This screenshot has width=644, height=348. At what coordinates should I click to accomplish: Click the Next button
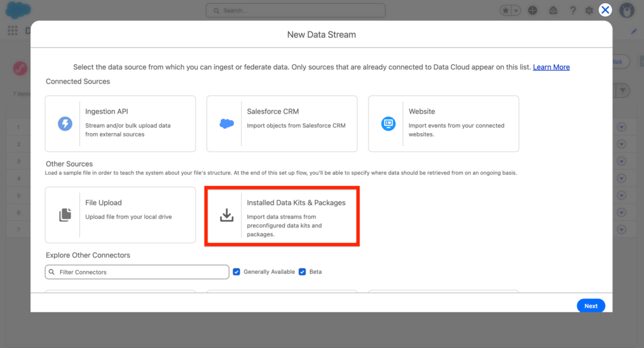coord(591,306)
